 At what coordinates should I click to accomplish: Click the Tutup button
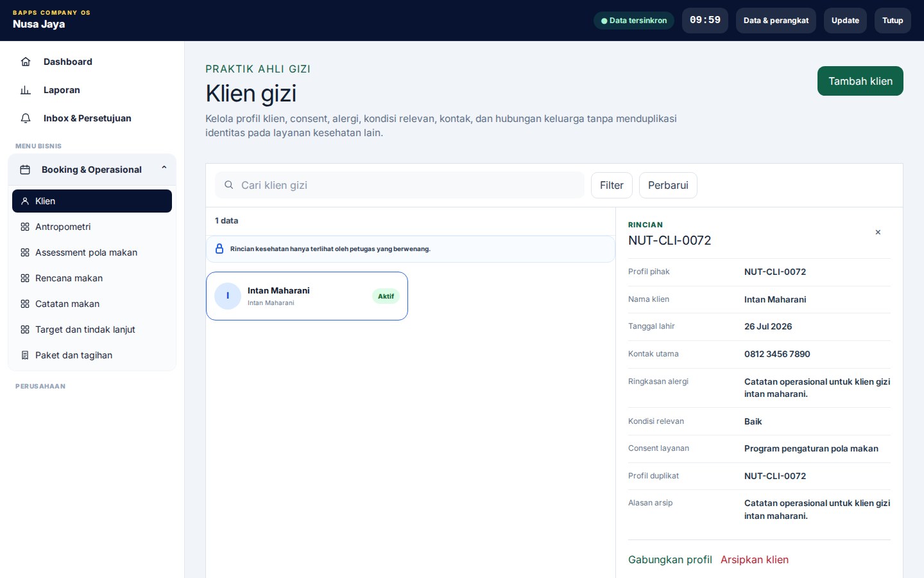pyautogui.click(x=893, y=21)
